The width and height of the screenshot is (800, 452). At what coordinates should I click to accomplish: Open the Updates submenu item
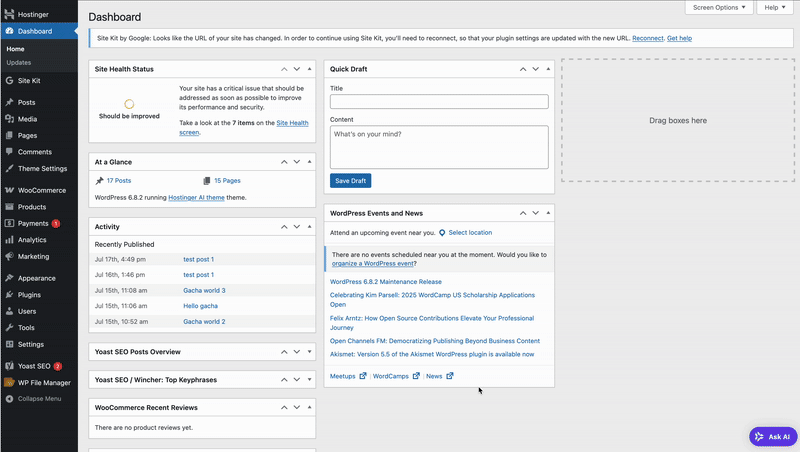click(x=19, y=62)
